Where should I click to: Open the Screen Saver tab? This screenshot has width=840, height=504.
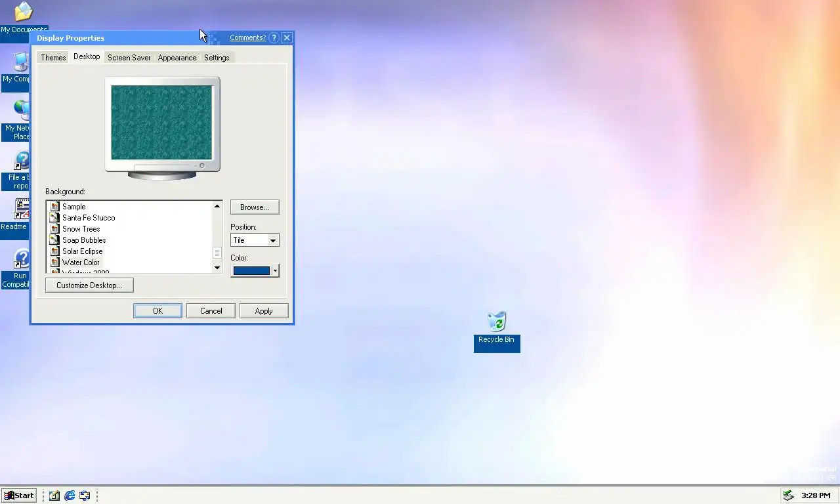[129, 58]
